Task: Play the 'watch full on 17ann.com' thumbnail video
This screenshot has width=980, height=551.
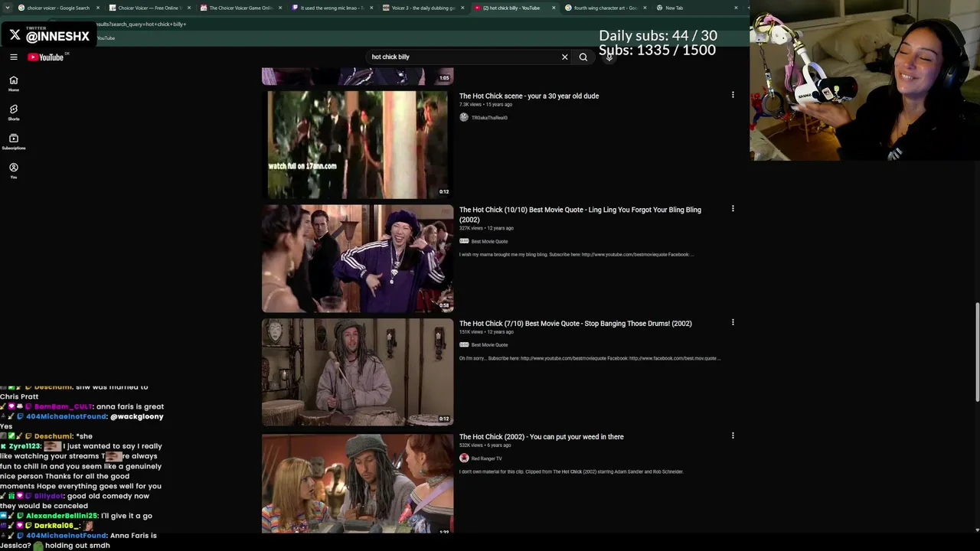Action: pyautogui.click(x=358, y=145)
